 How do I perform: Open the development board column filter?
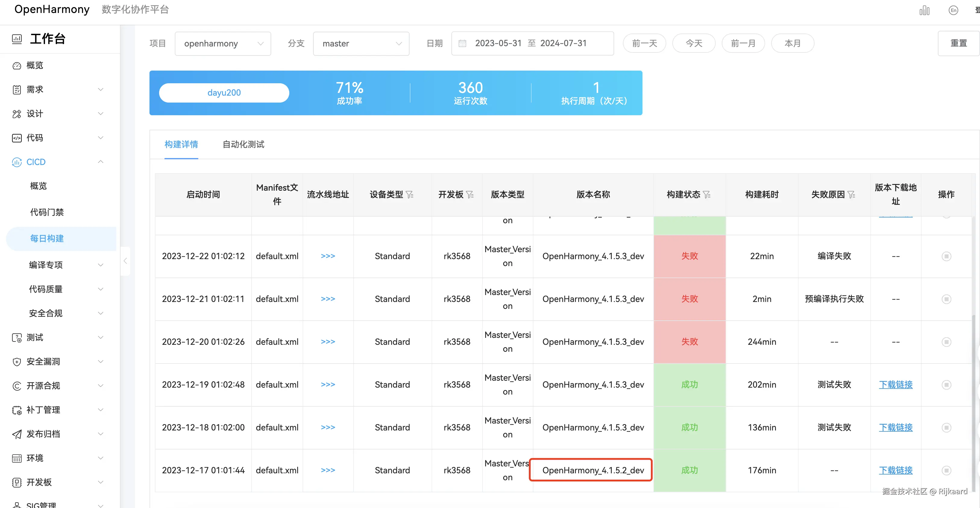pyautogui.click(x=470, y=195)
